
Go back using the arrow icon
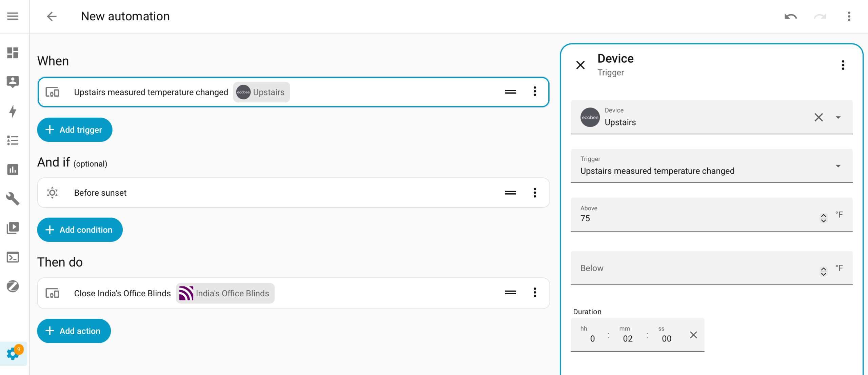(52, 16)
